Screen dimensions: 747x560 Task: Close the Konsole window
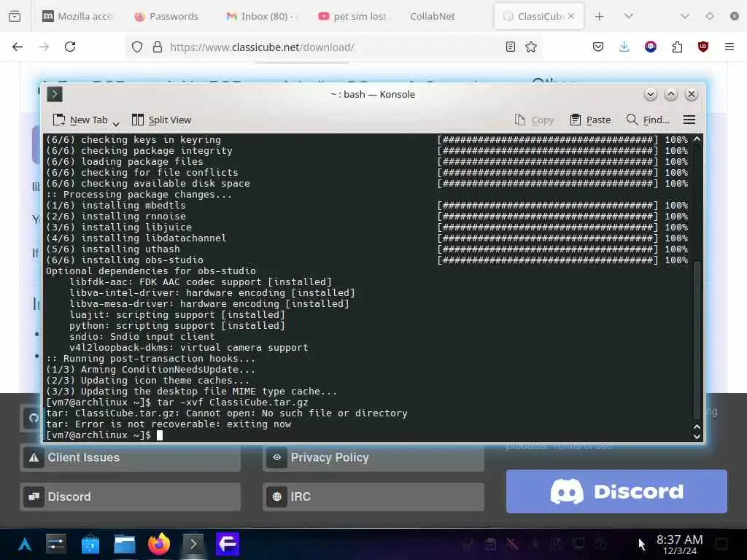pyautogui.click(x=692, y=94)
